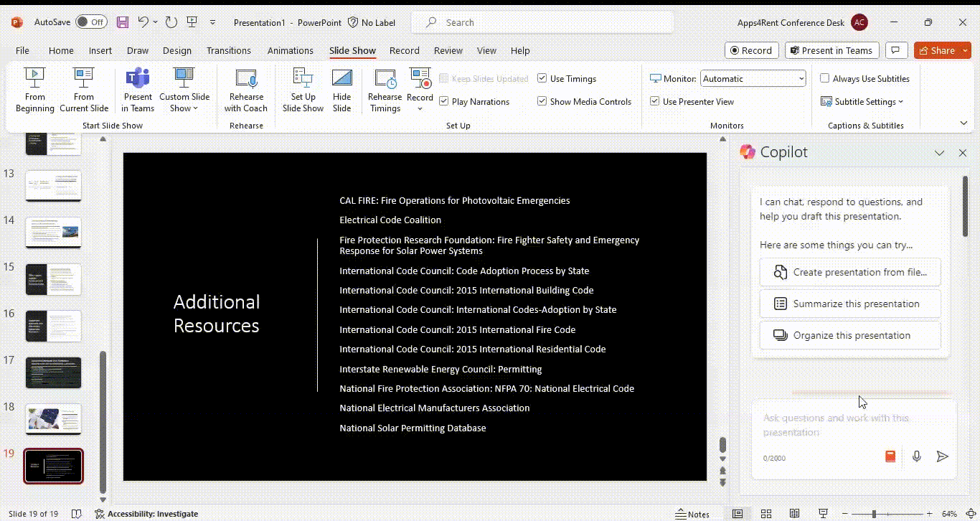The height and width of the screenshot is (521, 980).
Task: Send the Copilot message
Action: (943, 456)
